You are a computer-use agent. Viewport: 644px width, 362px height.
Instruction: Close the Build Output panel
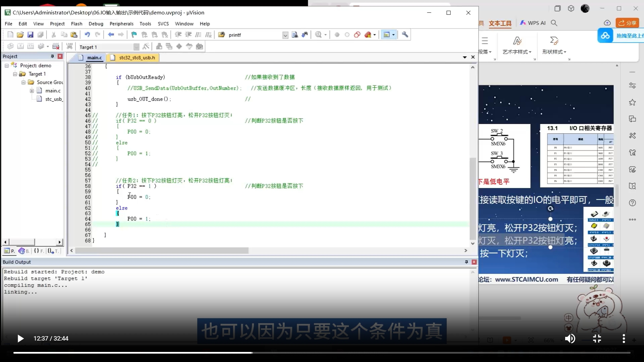(474, 262)
